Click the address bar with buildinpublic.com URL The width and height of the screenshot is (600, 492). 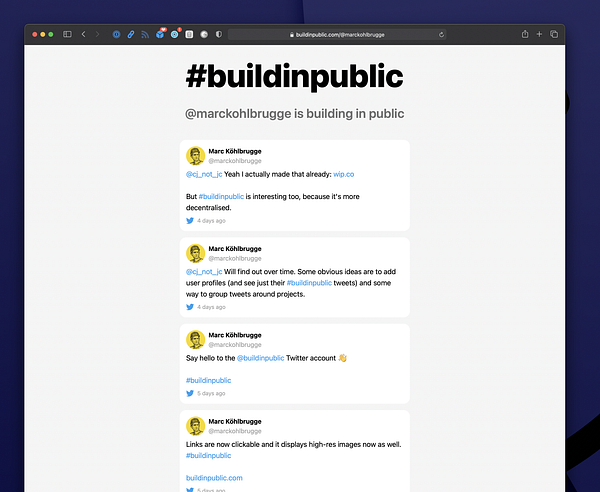tap(337, 34)
